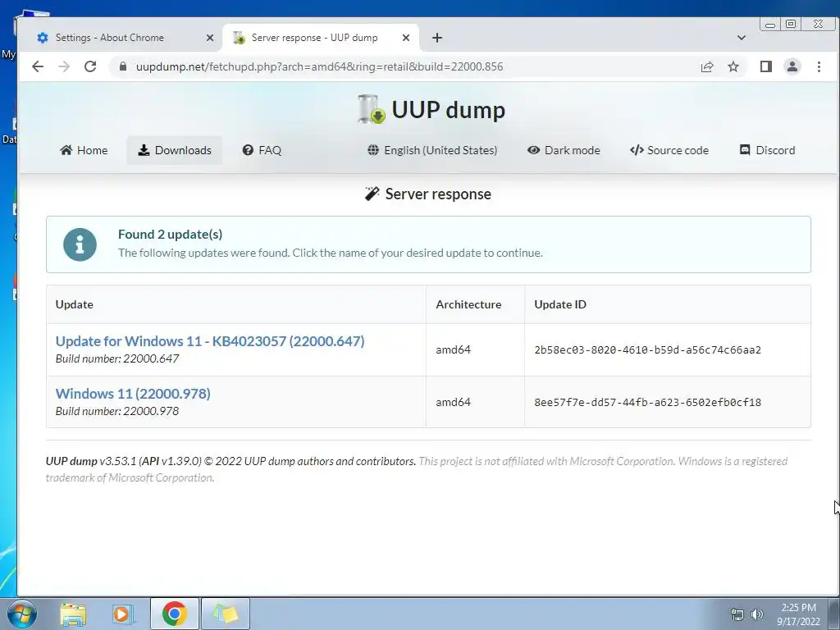Open Windows Explorer from the taskbar

[x=73, y=614]
